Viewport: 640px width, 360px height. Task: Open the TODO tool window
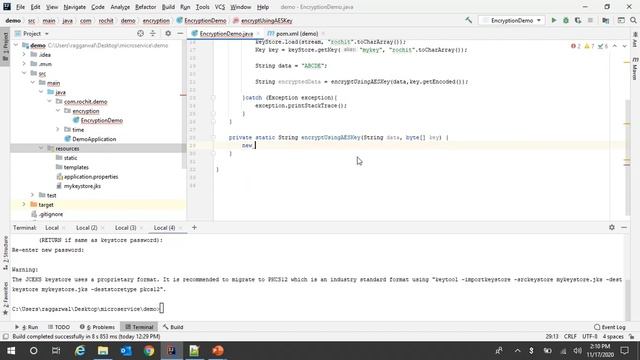click(x=59, y=327)
